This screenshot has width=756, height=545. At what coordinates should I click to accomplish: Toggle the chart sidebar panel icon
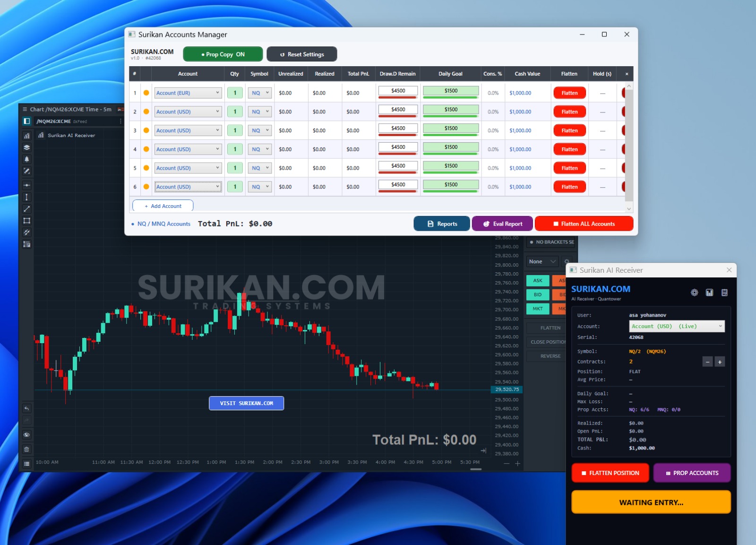click(27, 121)
